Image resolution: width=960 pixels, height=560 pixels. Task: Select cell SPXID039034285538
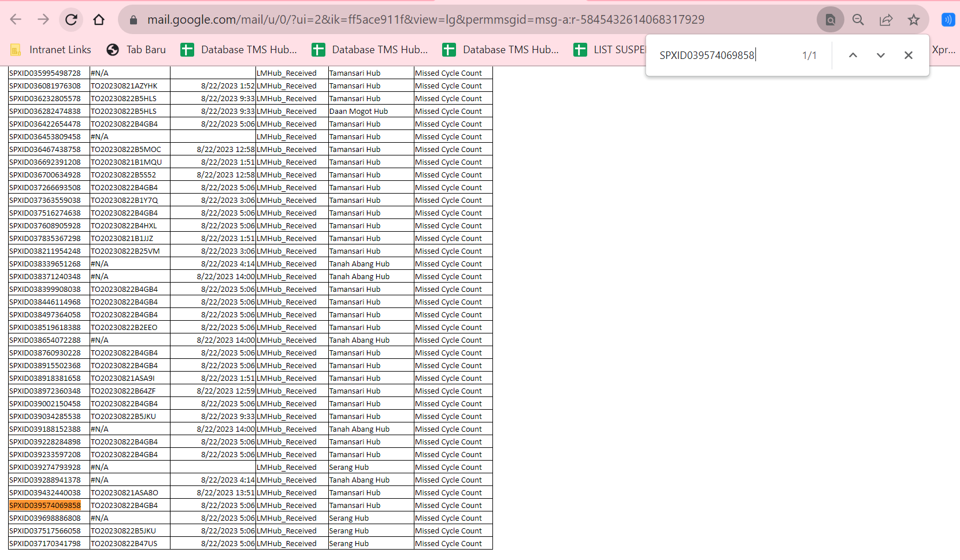(49, 416)
